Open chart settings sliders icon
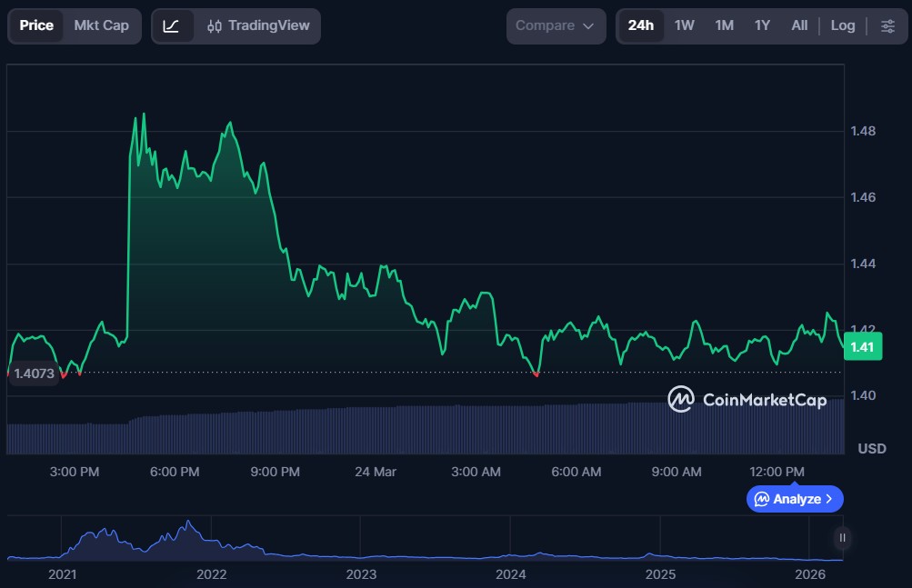Screen dimensions: 912x588 [x=887, y=25]
